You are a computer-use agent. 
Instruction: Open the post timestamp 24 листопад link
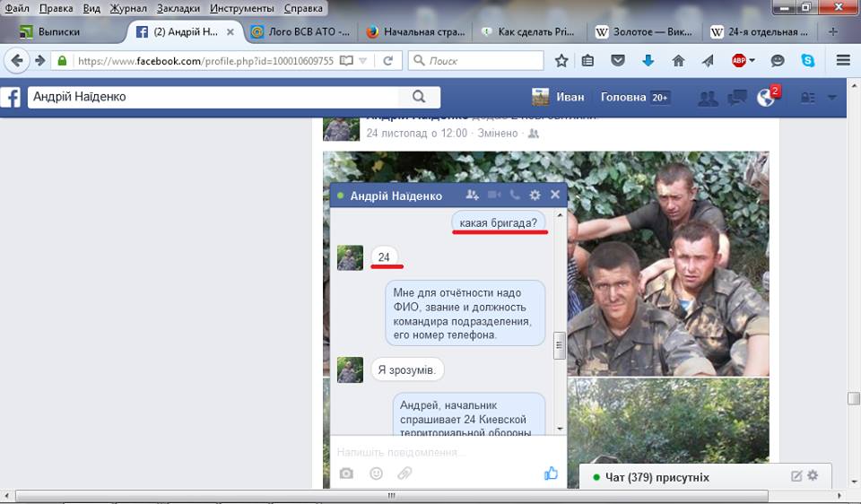click(416, 133)
